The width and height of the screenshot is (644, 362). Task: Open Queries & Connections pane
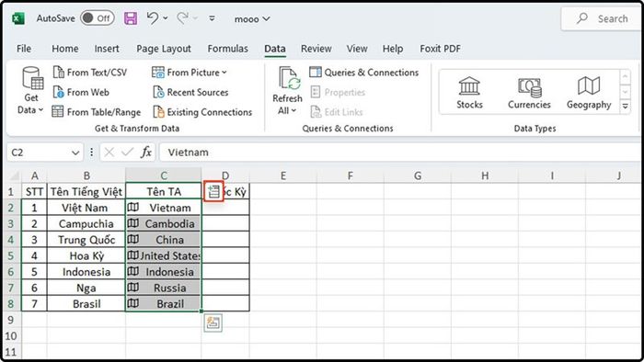(364, 73)
